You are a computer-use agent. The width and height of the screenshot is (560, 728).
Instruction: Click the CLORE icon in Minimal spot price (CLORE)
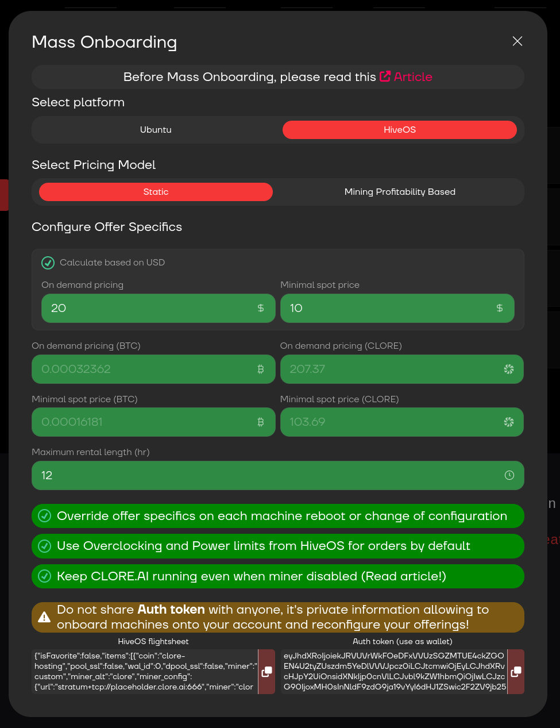coord(509,422)
